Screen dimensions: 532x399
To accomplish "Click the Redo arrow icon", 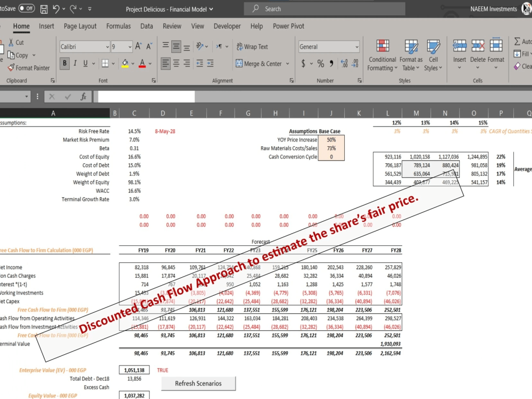I will (x=73, y=9).
